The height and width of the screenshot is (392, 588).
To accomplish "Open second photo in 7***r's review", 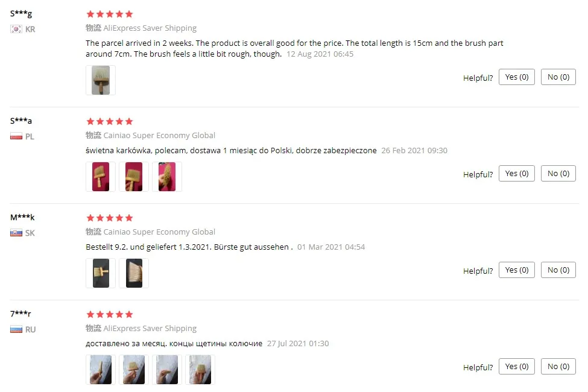I will click(x=134, y=370).
